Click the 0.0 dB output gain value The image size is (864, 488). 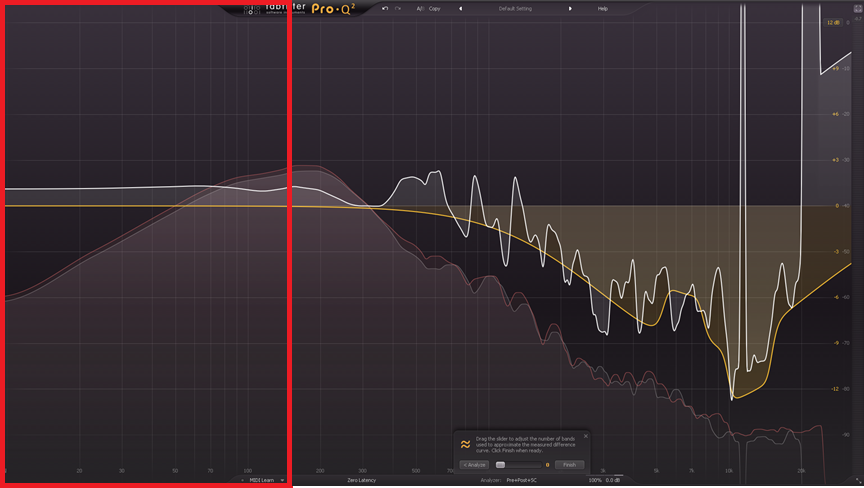(613, 480)
